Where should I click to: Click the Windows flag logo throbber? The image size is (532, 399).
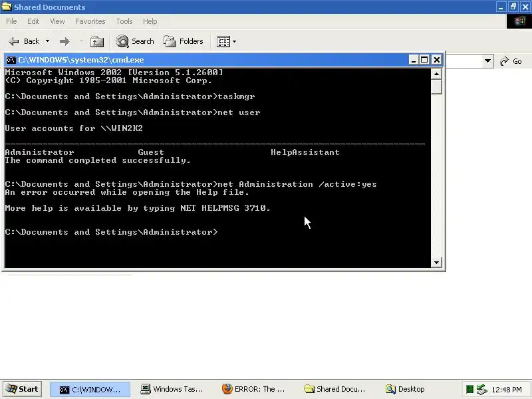point(519,21)
